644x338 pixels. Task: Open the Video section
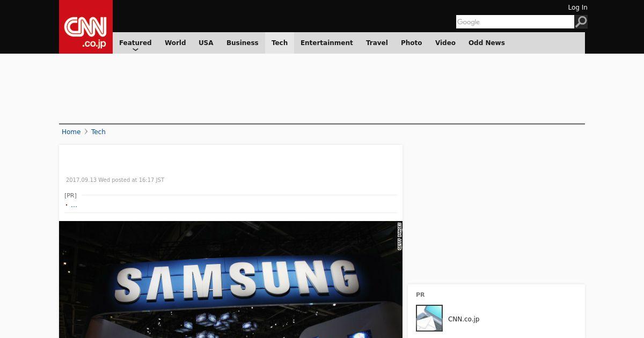click(x=445, y=43)
